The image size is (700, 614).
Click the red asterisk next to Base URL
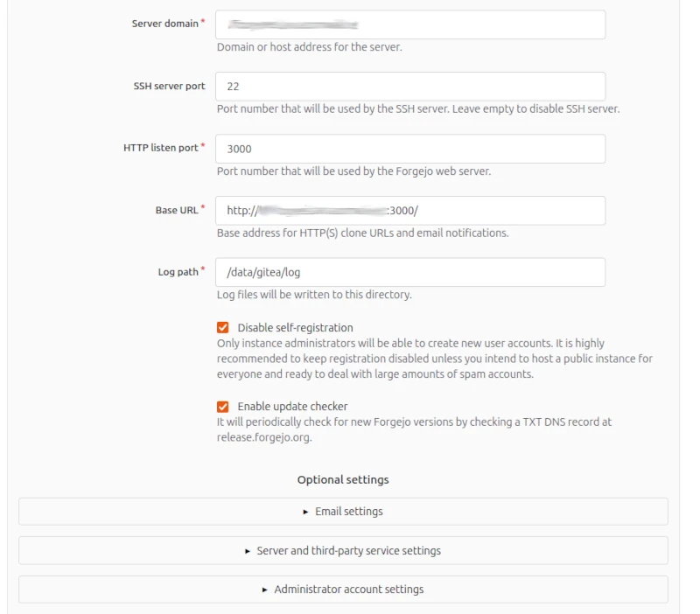[202, 207]
